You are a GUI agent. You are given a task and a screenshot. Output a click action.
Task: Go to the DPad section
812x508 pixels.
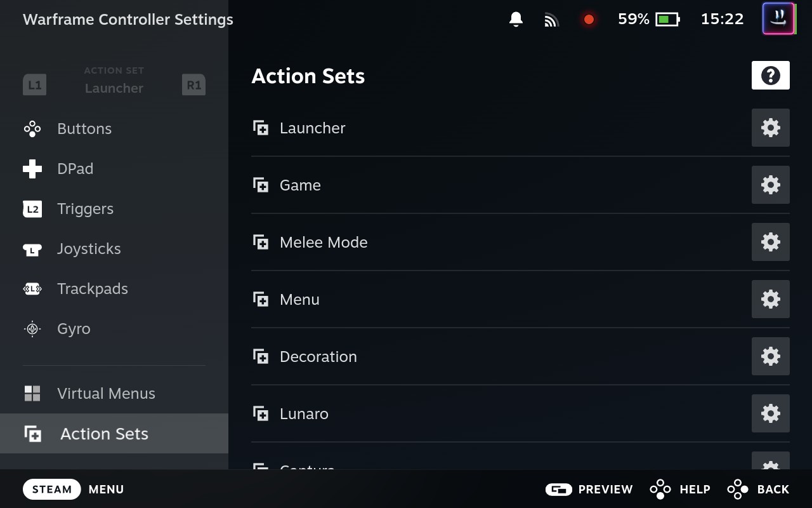pos(75,169)
